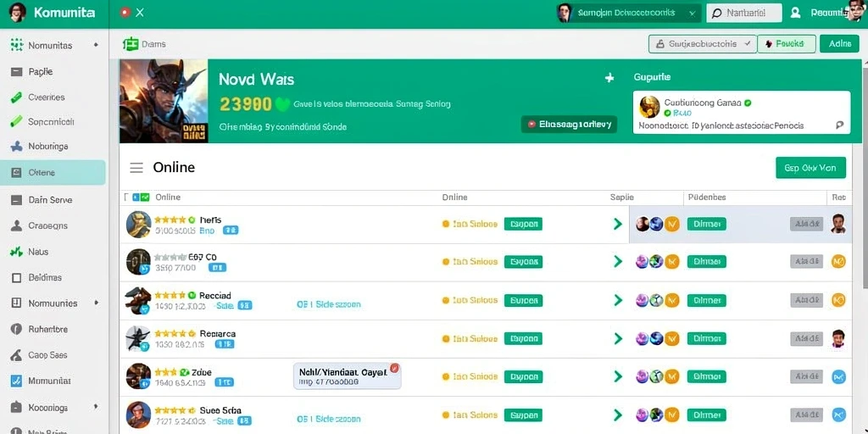Click the purple orb icon in E67 C0 row
This screenshot has width=868, height=434.
click(x=643, y=261)
